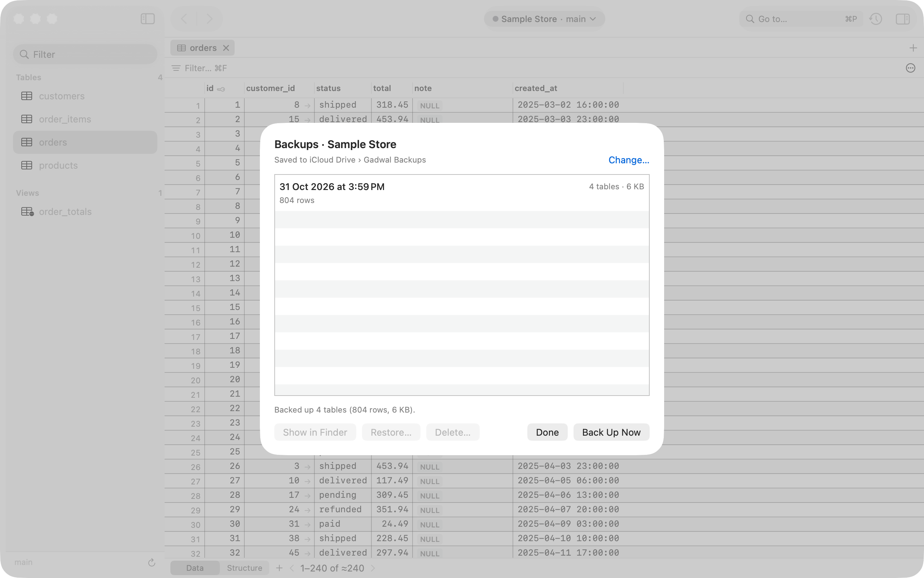Click the Done button

[547, 432]
